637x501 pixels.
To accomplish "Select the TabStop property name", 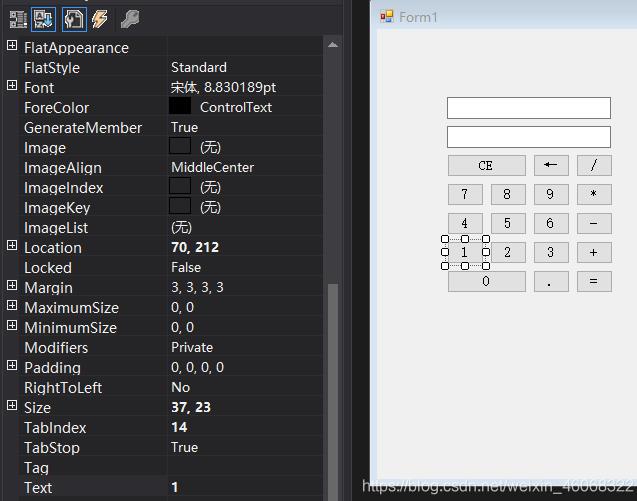I will (x=52, y=448).
